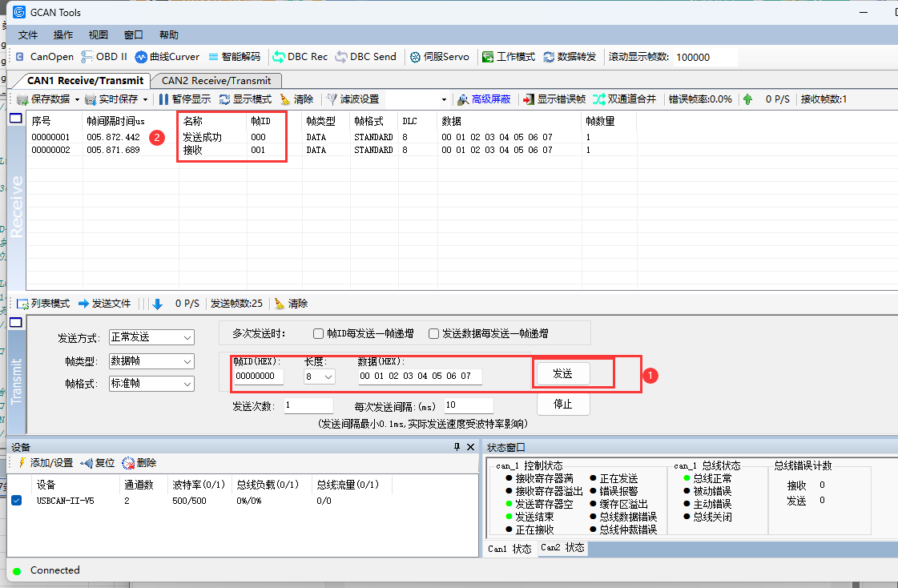898x588 pixels.
Task: Open the 文件 menu
Action: [x=28, y=35]
